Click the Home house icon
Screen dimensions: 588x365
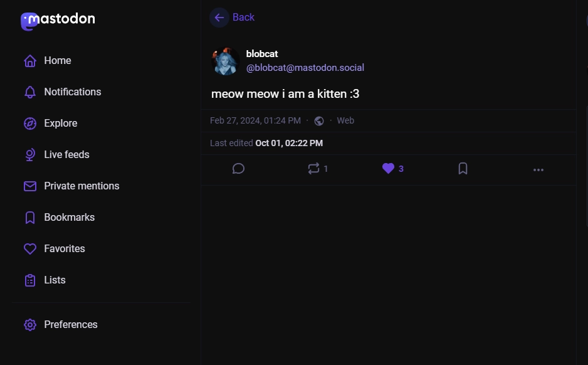[30, 61]
